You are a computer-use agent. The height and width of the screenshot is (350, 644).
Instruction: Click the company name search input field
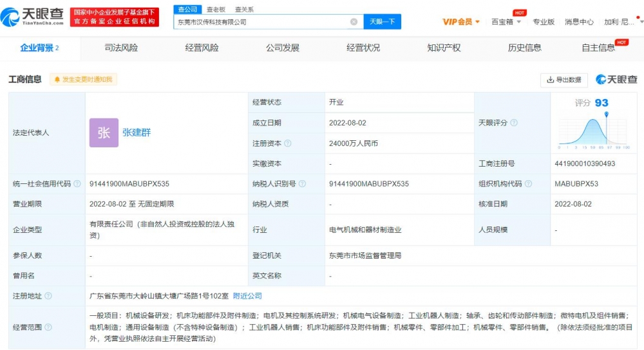261,22
